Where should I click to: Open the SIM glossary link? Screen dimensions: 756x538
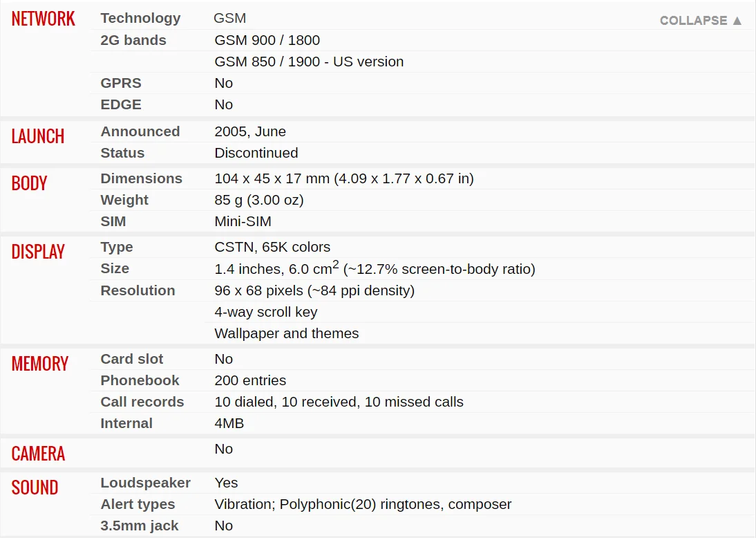pyautogui.click(x=113, y=221)
